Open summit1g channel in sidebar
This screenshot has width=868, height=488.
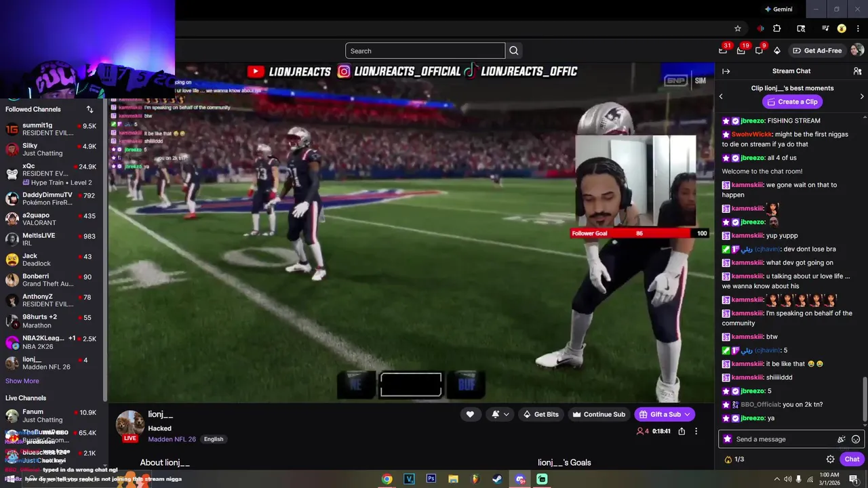51,129
